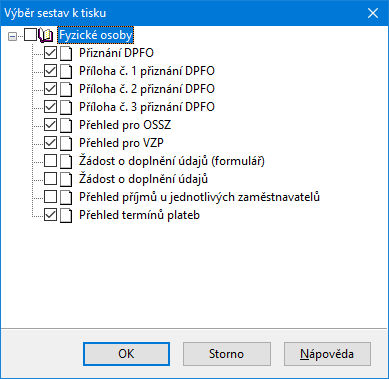The image size is (389, 379).
Task: Uncheck the Přiznání DPFO checkbox
Action: coord(51,53)
